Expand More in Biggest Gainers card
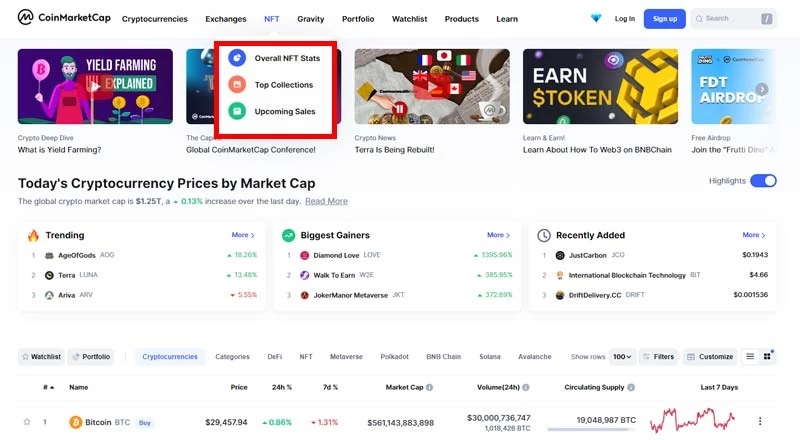This screenshot has width=800, height=440. coord(496,235)
